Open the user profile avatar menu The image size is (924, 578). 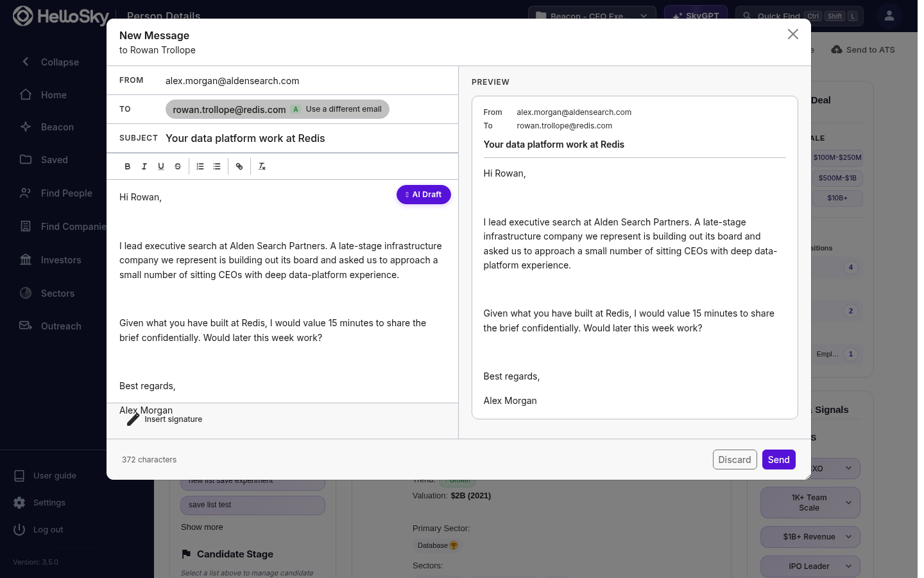889,16
